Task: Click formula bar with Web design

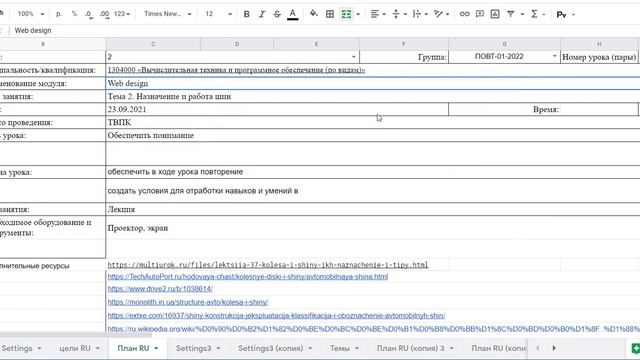Action: tap(327, 31)
